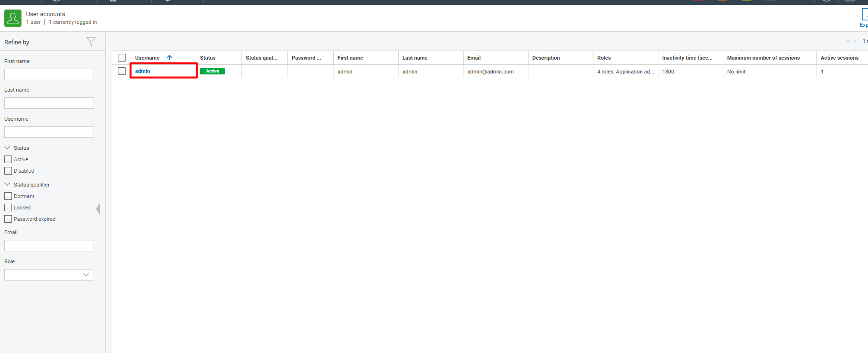This screenshot has height=353, width=868.
Task: Collapse the Refine by panel with the side arrow
Action: tap(98, 209)
